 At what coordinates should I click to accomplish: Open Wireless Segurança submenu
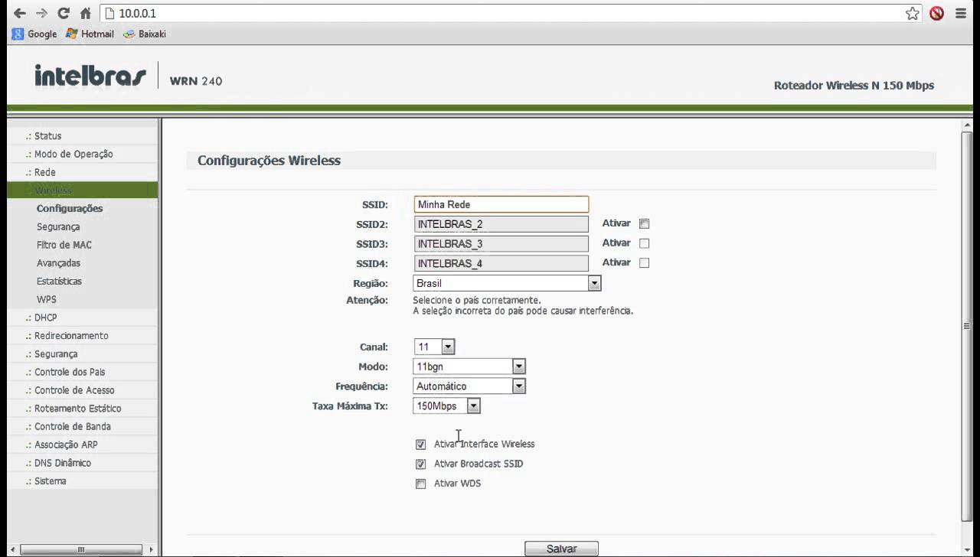58,226
